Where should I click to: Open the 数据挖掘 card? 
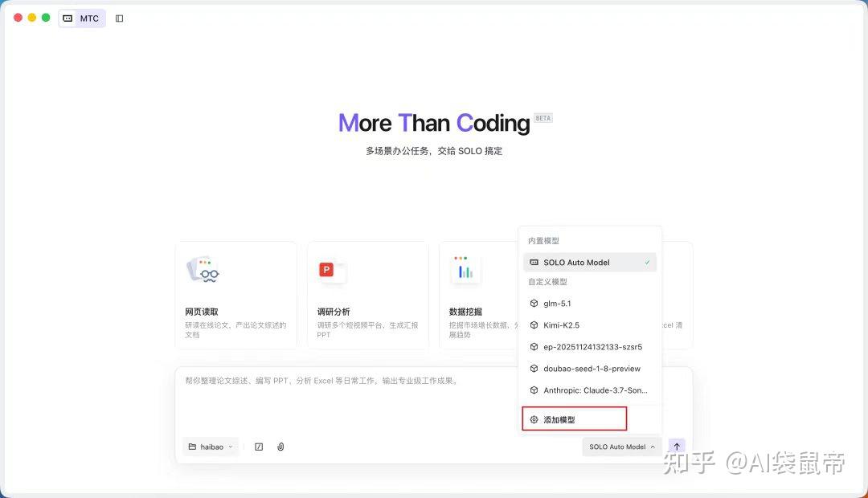pyautogui.click(x=479, y=295)
